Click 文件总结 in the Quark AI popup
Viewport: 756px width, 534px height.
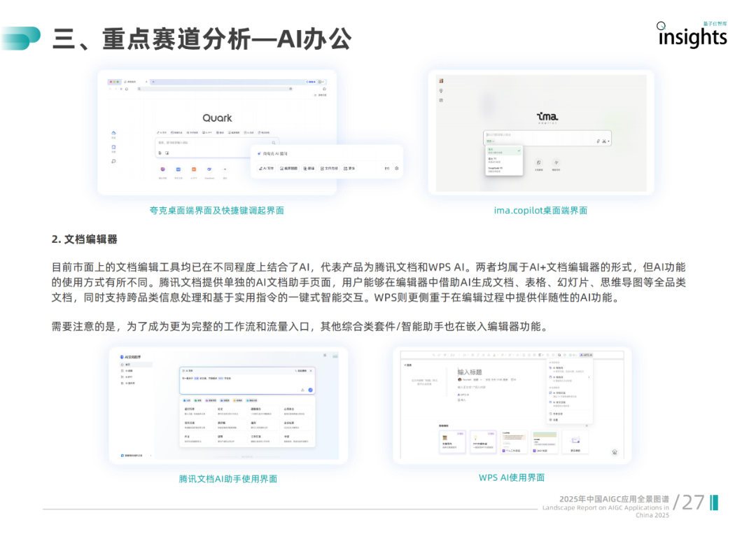pyautogui.click(x=329, y=168)
